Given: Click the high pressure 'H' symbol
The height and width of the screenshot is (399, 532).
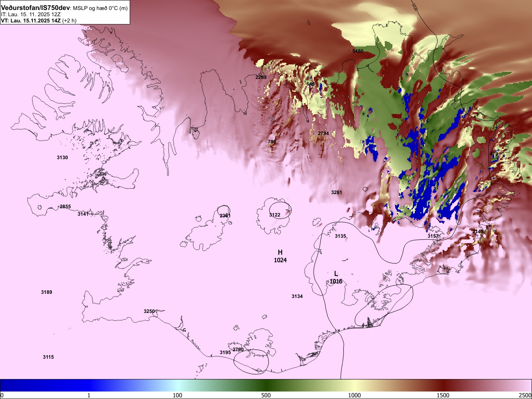Looking at the screenshot, I should [280, 253].
